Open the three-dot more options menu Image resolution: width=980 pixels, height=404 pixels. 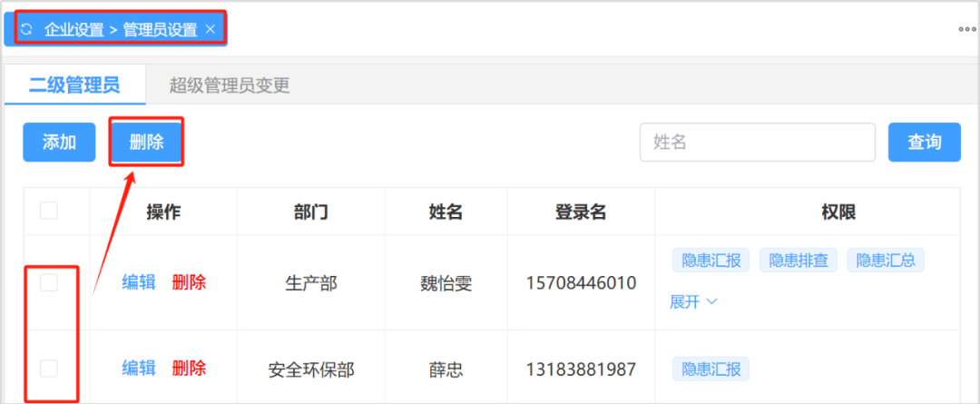point(967,29)
